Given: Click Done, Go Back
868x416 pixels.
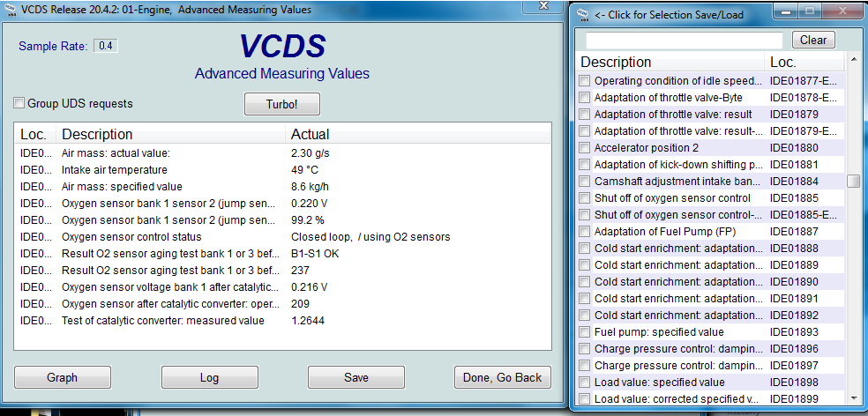Looking at the screenshot, I should click(x=503, y=377).
